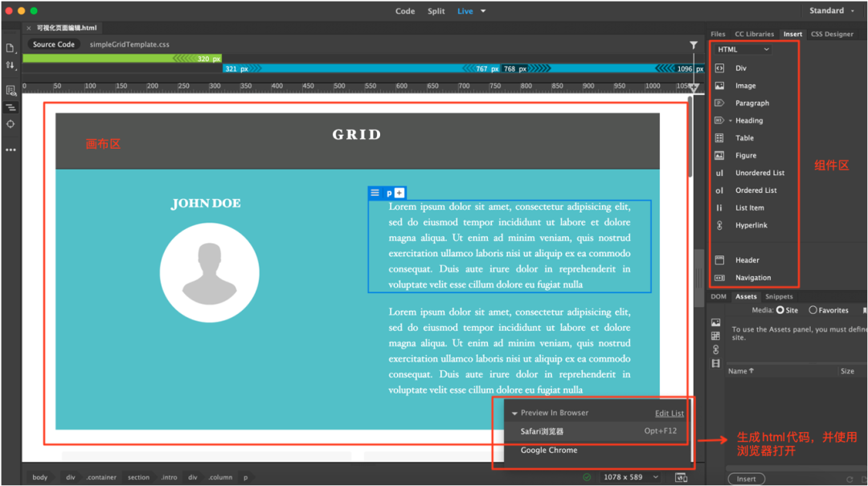This screenshot has width=868, height=486.
Task: Click the Header insert icon
Action: [719, 260]
